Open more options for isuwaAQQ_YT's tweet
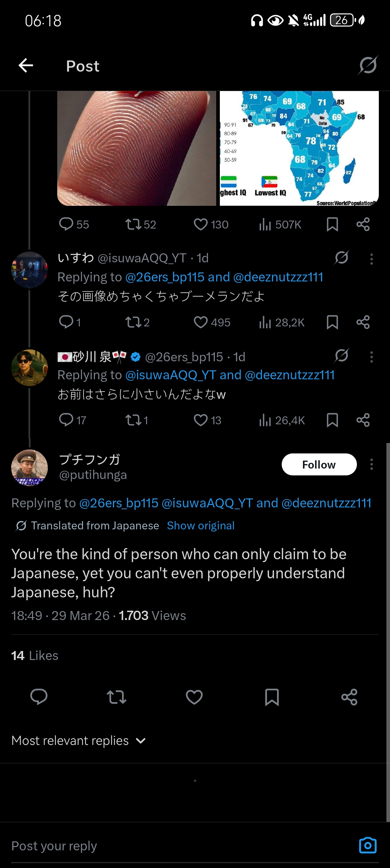This screenshot has height=868, width=390. tap(372, 259)
